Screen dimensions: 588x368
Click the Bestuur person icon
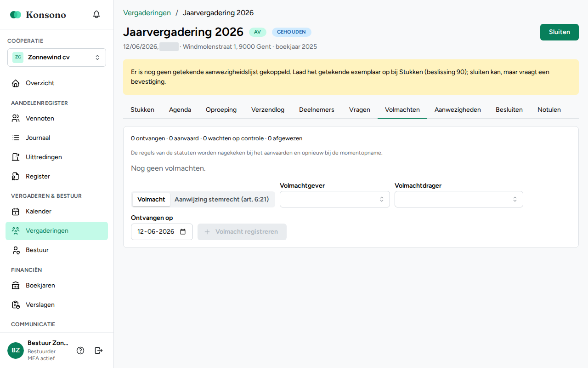point(16,250)
